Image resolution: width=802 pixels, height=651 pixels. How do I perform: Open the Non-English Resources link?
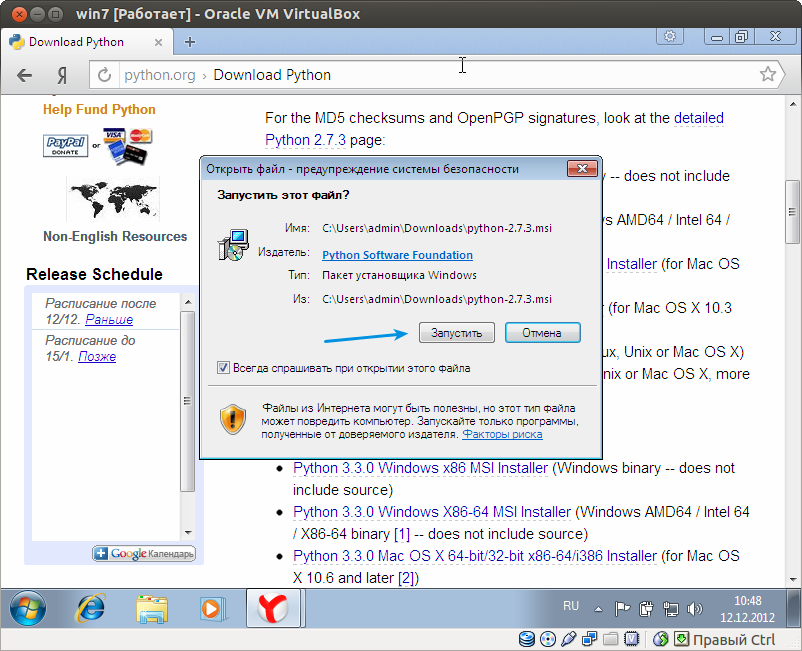[115, 236]
